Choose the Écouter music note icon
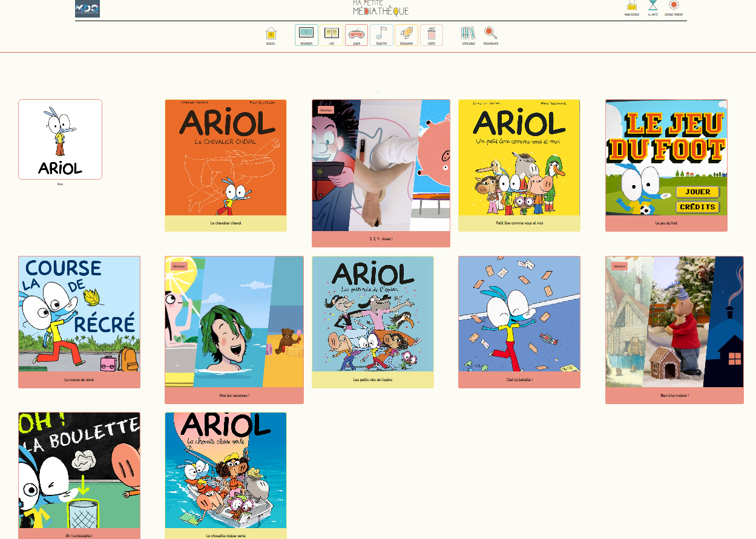 381,34
